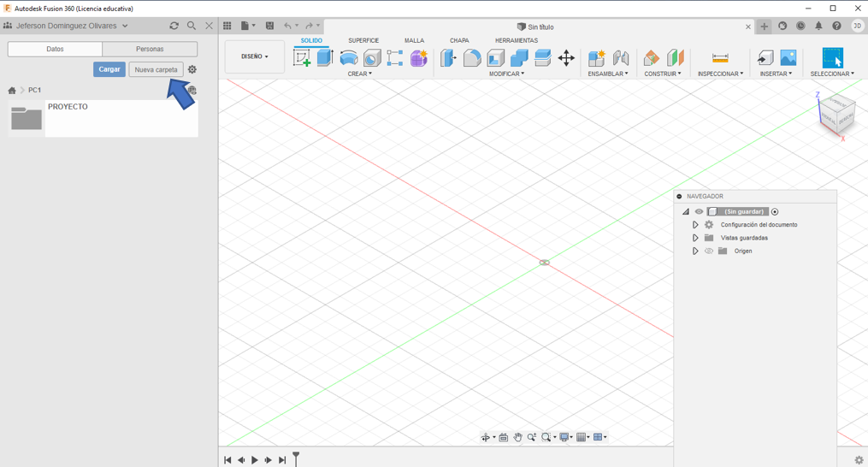
Task: Open the extensions icon next to new tab
Action: click(x=782, y=26)
